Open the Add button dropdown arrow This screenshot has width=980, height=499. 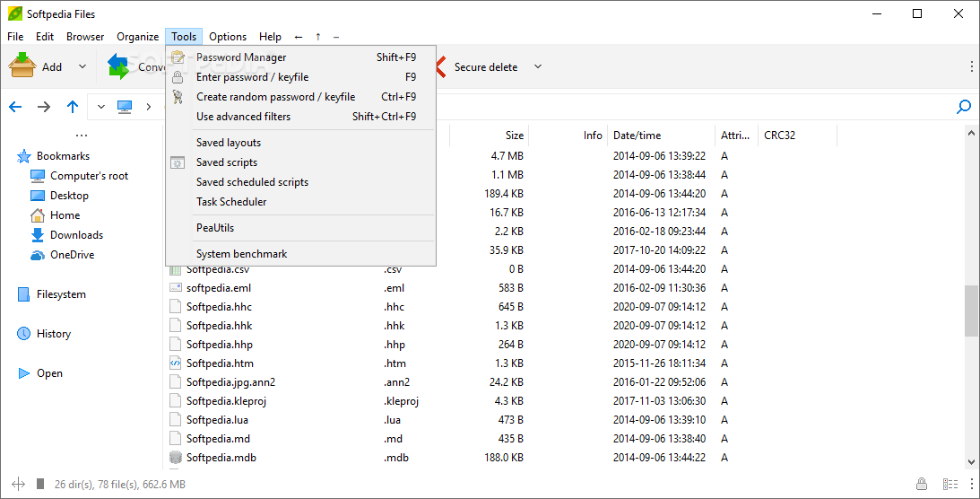(x=82, y=66)
